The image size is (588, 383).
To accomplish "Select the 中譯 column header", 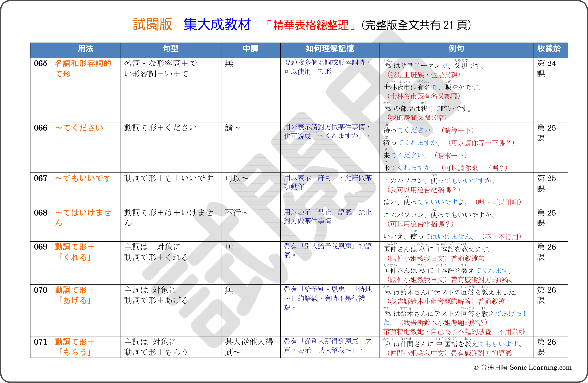I will click(x=251, y=49).
